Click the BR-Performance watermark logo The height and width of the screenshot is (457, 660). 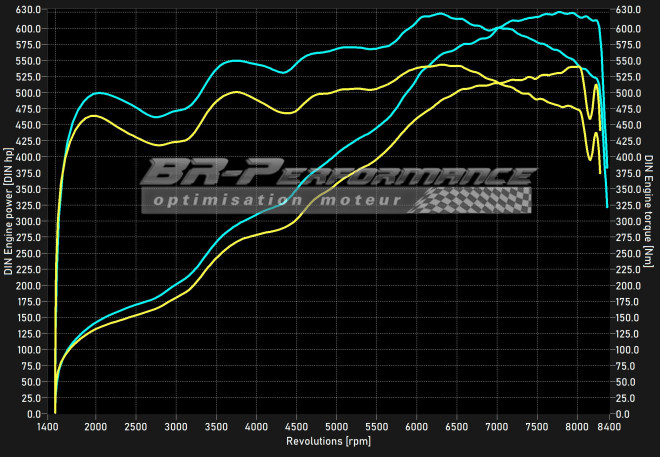pyautogui.click(x=337, y=174)
